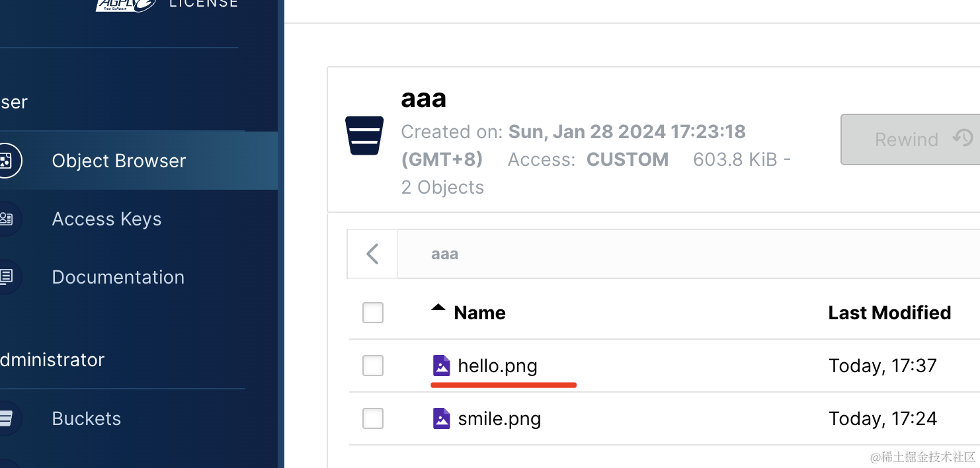Viewport: 980px width, 468px height.
Task: Tick the smile.png row checkbox
Action: coord(373,418)
